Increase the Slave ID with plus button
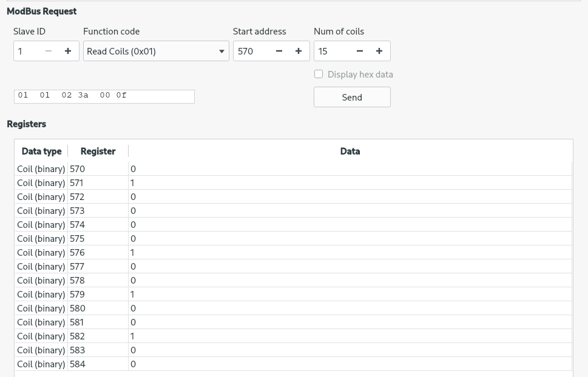 68,52
